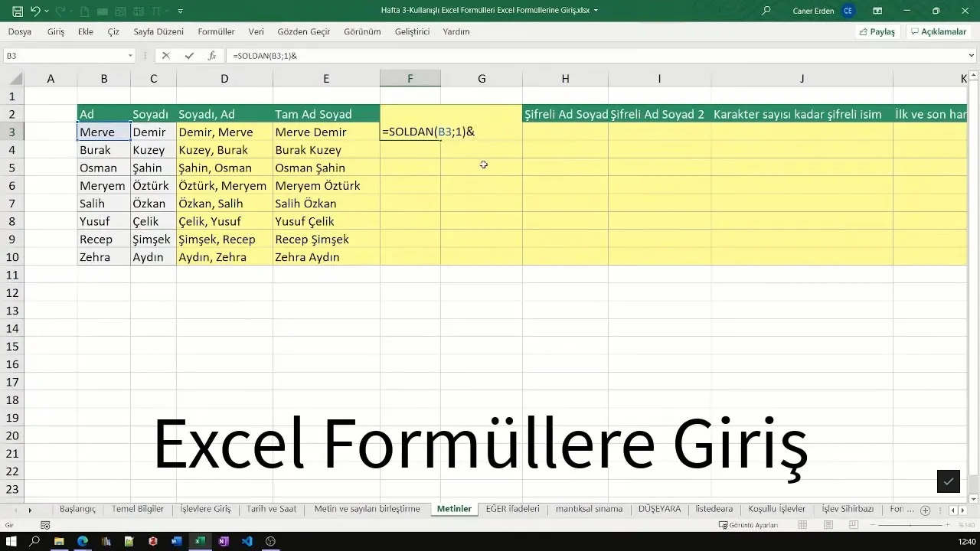
Task: Open OneNote from the taskbar
Action: [223, 541]
